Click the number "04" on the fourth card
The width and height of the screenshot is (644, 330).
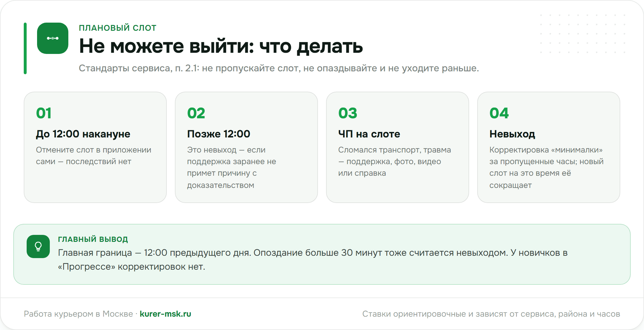pos(499,113)
